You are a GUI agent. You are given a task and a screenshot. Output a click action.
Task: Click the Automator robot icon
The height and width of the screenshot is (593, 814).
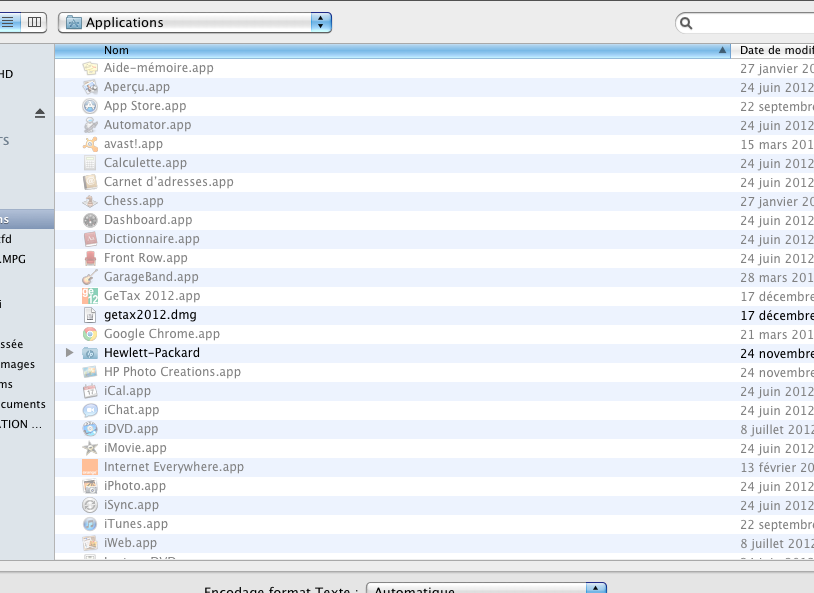90,125
